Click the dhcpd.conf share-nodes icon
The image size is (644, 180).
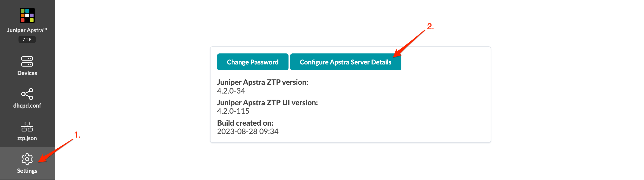[27, 94]
